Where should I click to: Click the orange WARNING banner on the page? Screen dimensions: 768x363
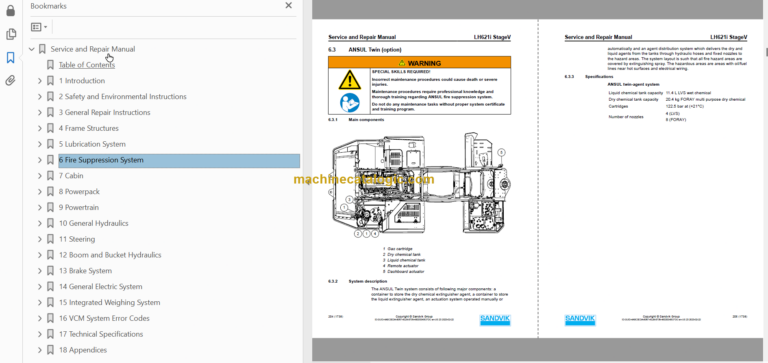pyautogui.click(x=419, y=63)
